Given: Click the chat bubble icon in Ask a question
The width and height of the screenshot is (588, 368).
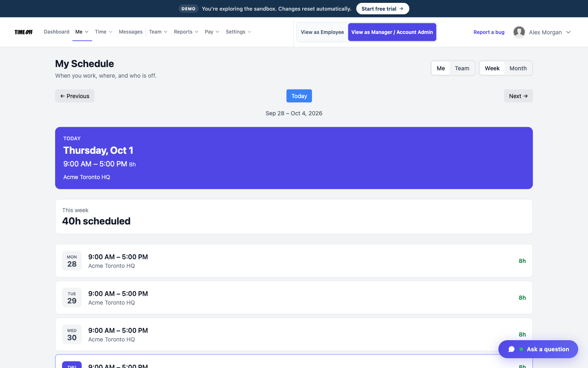Looking at the screenshot, I should tap(511, 349).
